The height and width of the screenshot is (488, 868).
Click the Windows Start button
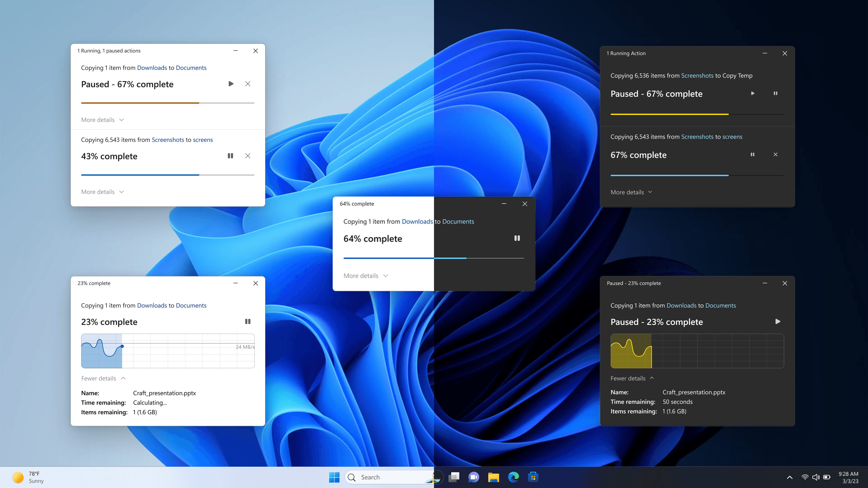pyautogui.click(x=334, y=477)
